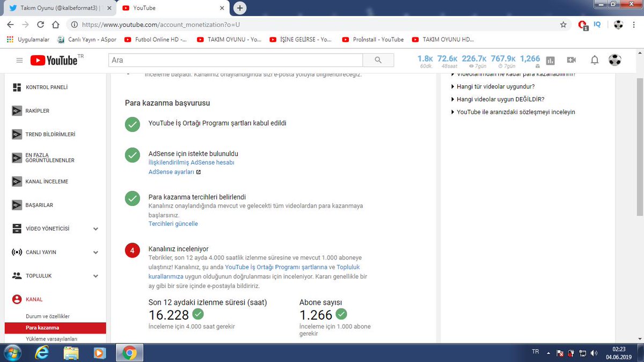This screenshot has height=362, width=644.
Task: Click the Kanal İnceleme vidIQ icon
Action: [17, 182]
